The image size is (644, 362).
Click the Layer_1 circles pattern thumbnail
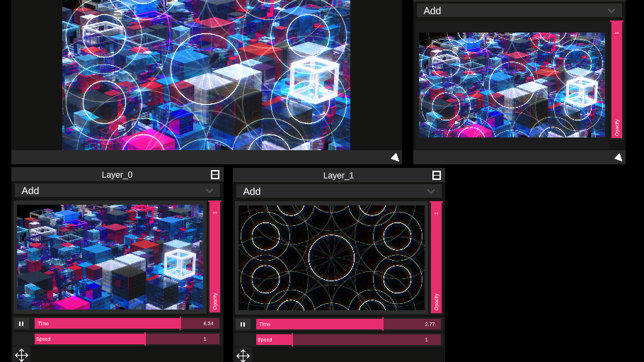pos(332,258)
